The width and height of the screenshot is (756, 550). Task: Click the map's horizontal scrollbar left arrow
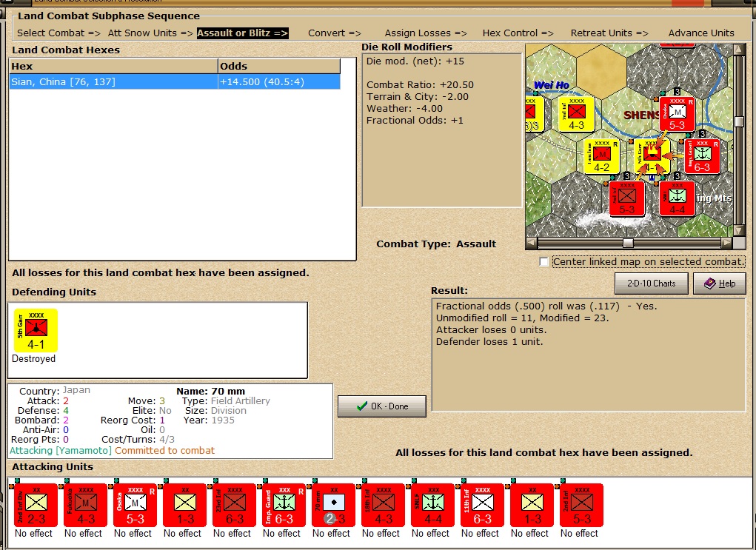tap(532, 243)
